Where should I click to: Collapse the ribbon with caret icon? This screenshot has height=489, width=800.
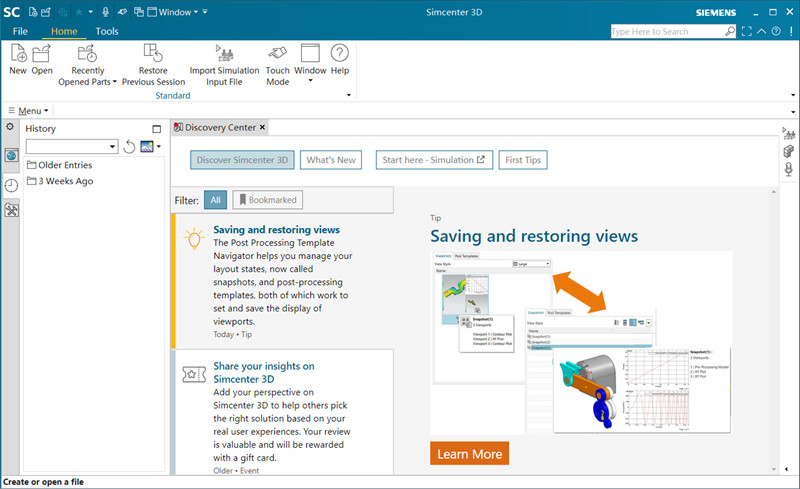(761, 31)
